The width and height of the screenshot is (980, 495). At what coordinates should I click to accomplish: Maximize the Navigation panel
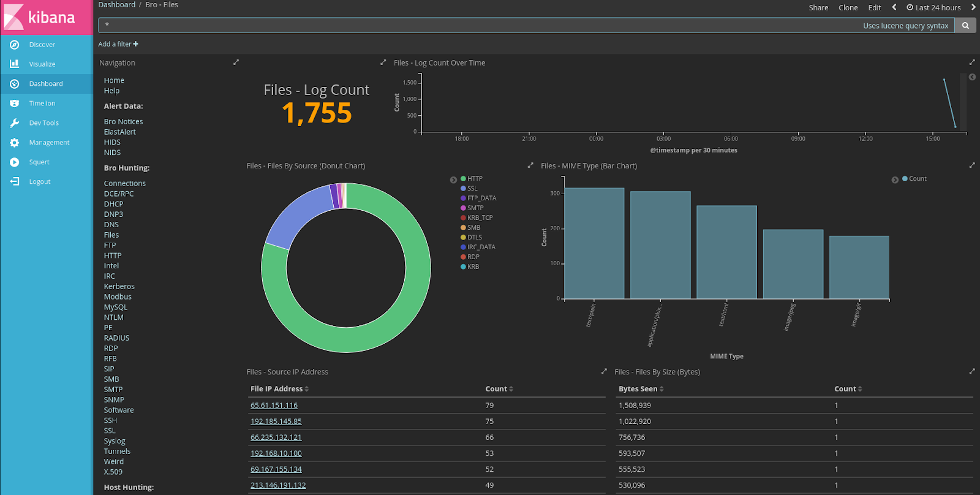(x=236, y=62)
